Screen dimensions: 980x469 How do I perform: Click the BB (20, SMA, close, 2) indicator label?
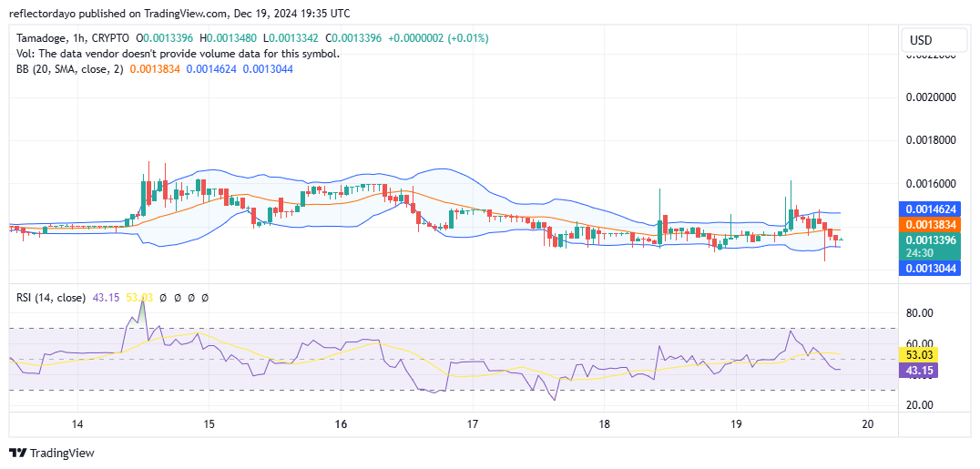[x=71, y=69]
